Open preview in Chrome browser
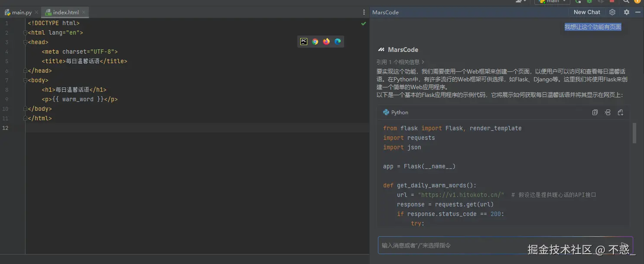Screen dimensions: 644x264 pyautogui.click(x=315, y=42)
